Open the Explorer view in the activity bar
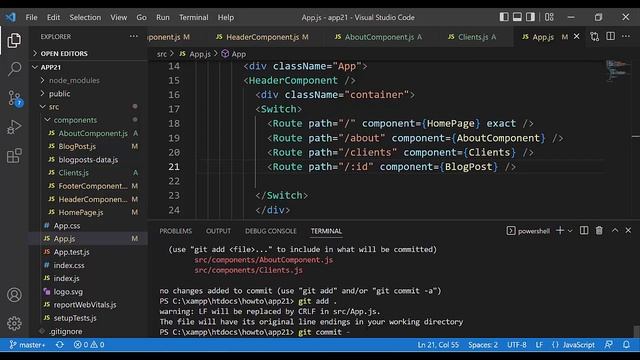Image resolution: width=640 pixels, height=360 pixels. (14, 40)
